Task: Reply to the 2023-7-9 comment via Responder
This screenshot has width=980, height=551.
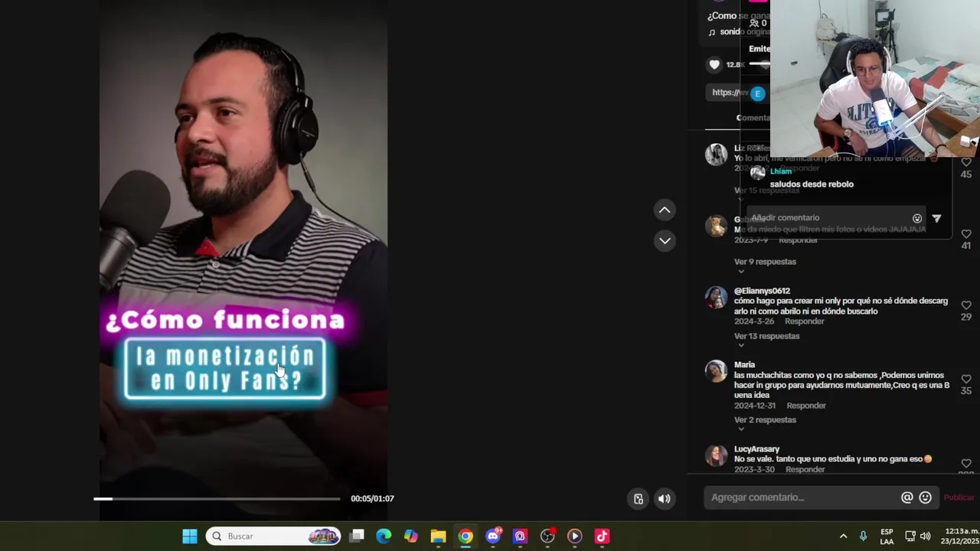Action: [799, 240]
